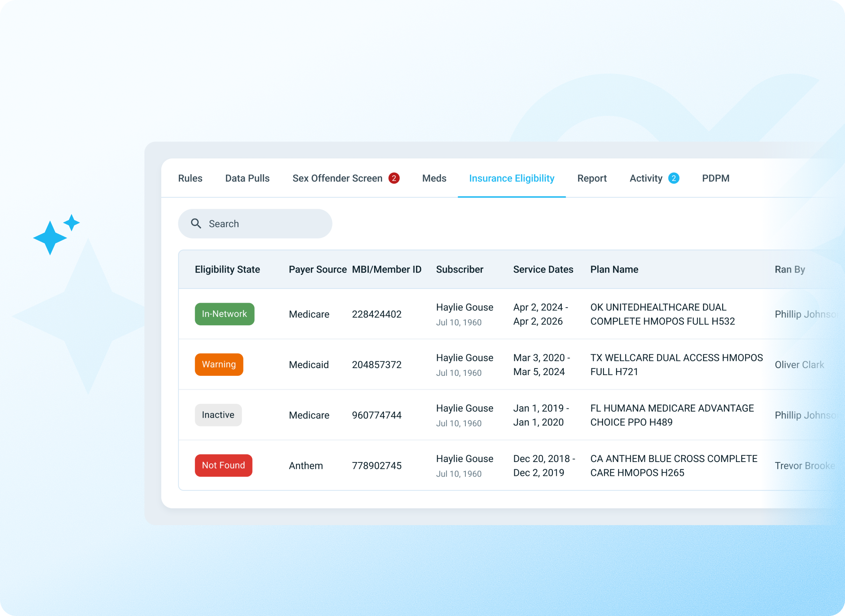This screenshot has width=845, height=616.
Task: Click the red Not Found status badge
Action: 223,465
